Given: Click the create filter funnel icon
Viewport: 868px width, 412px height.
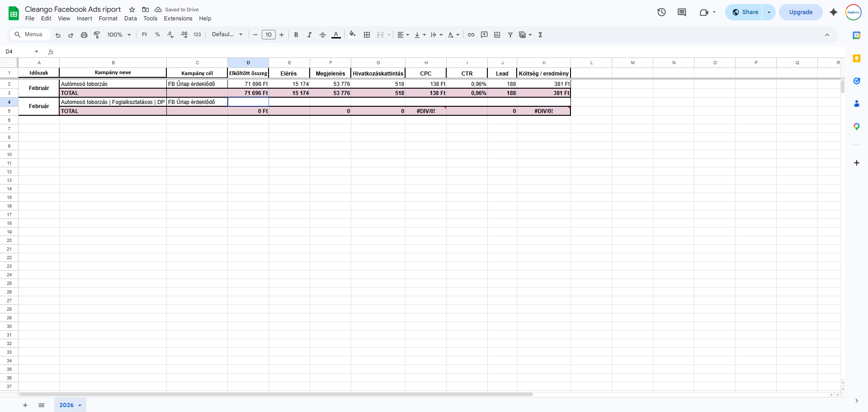Looking at the screenshot, I should 510,35.
